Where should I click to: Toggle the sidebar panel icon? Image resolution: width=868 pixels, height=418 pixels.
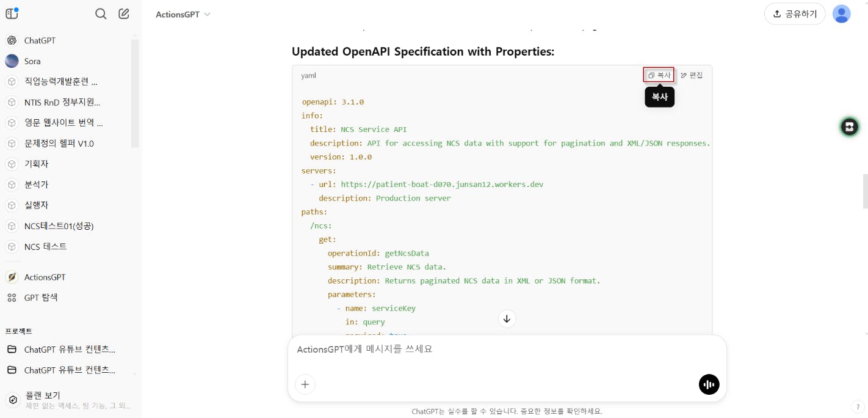coord(12,13)
